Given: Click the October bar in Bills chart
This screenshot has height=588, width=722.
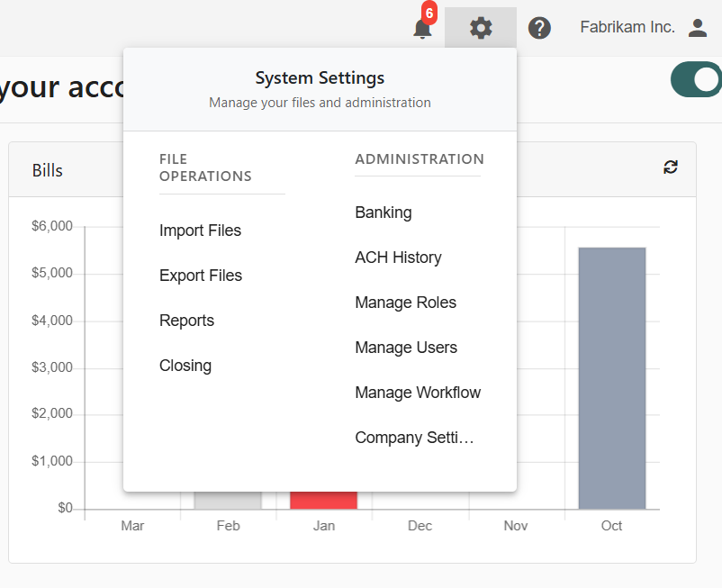Looking at the screenshot, I should (x=611, y=378).
